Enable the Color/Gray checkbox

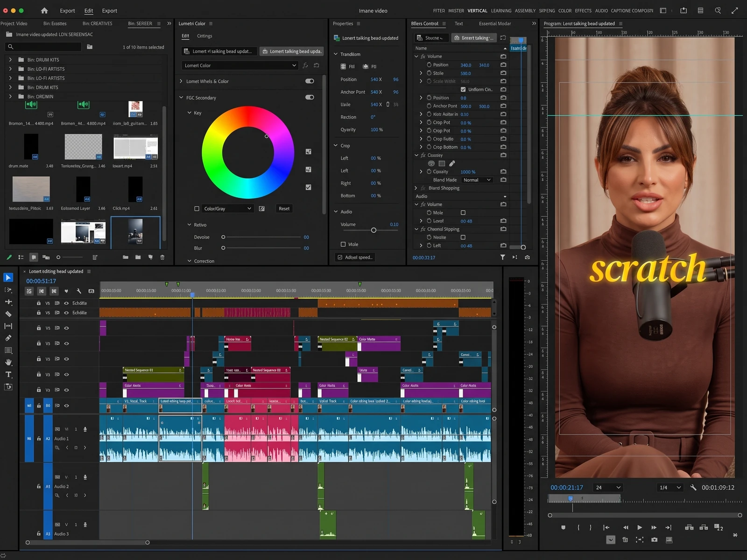tap(197, 209)
